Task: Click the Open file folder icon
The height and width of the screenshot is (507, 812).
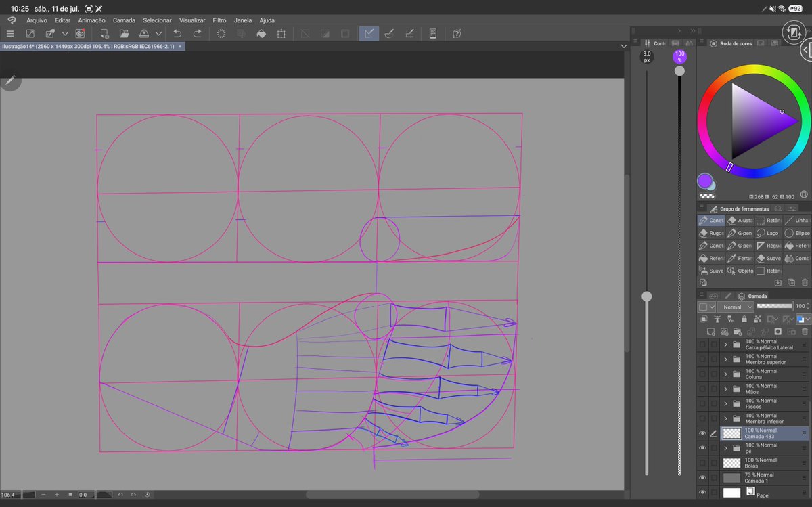Action: (x=125, y=33)
